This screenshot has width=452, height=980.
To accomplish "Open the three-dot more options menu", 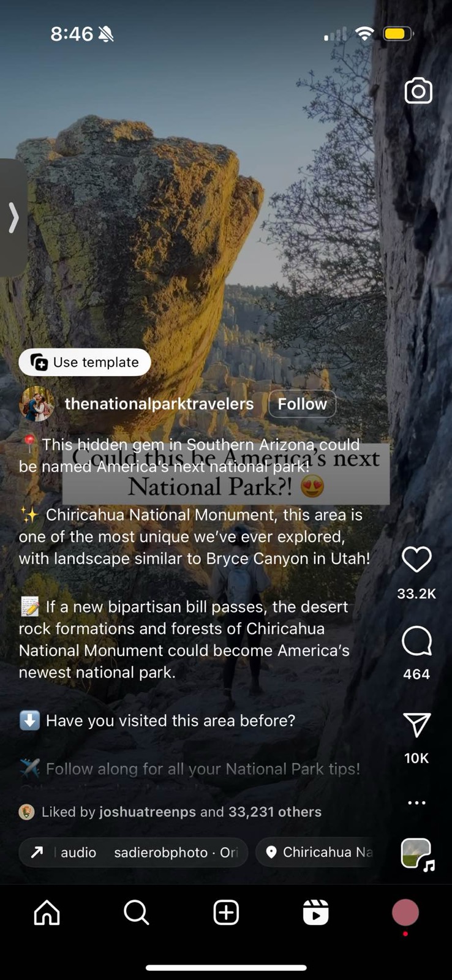I will pos(416,802).
